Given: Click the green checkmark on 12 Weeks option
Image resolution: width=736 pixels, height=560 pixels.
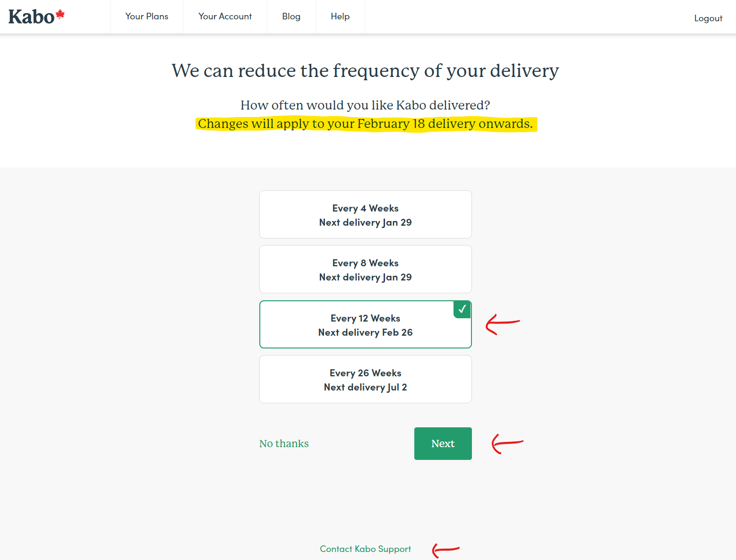Looking at the screenshot, I should point(462,309).
